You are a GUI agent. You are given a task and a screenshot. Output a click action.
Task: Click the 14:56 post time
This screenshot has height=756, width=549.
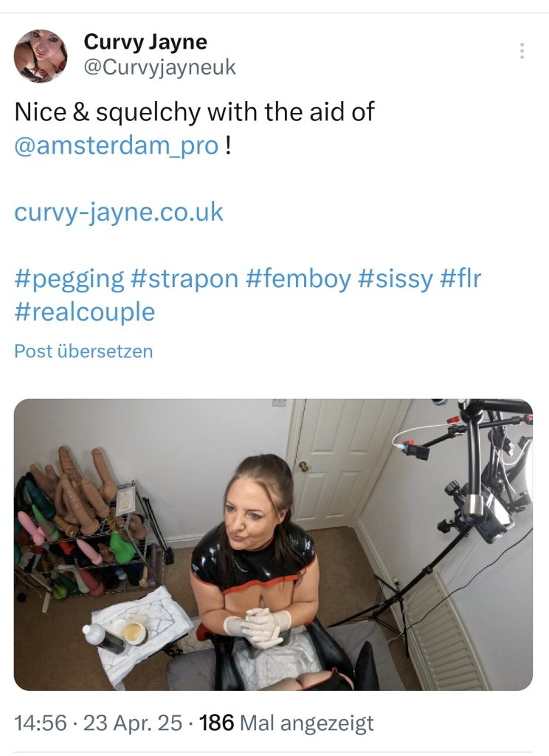[x=40, y=722]
